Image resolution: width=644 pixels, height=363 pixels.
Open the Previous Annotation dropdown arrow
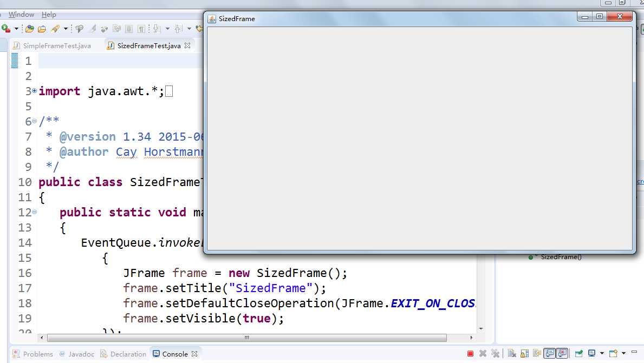[190, 29]
